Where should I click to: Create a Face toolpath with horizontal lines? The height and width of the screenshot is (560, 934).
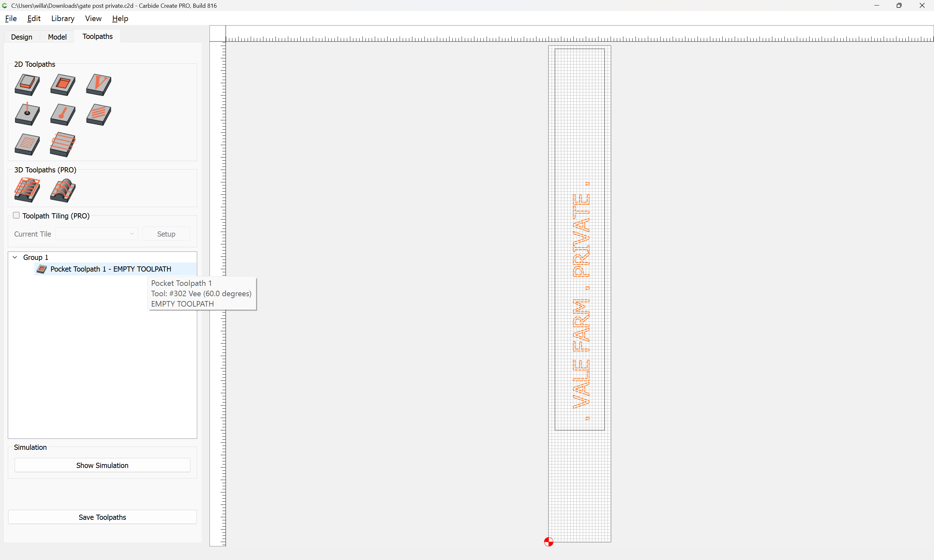pos(63,144)
